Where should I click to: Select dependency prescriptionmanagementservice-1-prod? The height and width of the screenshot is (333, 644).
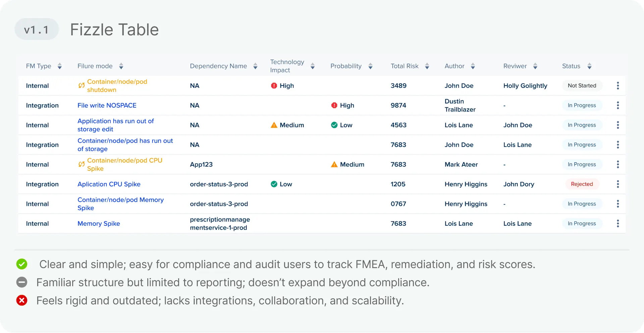(220, 223)
